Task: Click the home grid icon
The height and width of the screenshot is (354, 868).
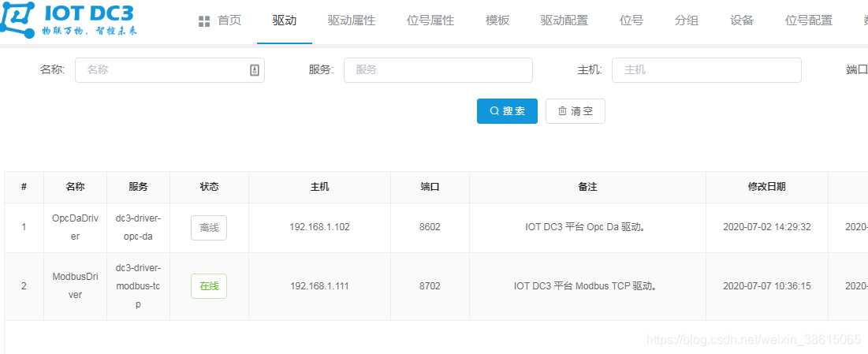Action: pos(204,21)
